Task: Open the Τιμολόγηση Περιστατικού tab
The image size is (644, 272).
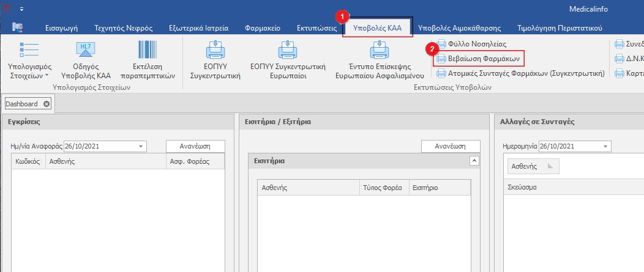Action: (x=560, y=28)
